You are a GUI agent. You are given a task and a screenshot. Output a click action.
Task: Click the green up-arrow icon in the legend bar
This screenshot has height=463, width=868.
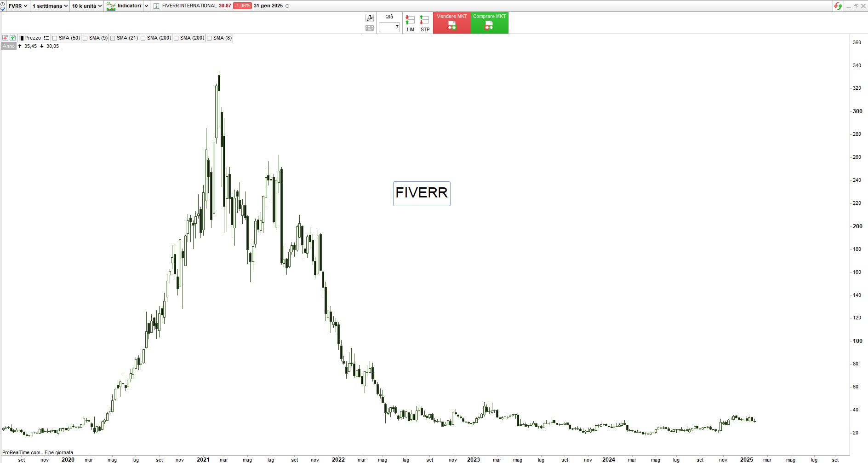click(12, 38)
